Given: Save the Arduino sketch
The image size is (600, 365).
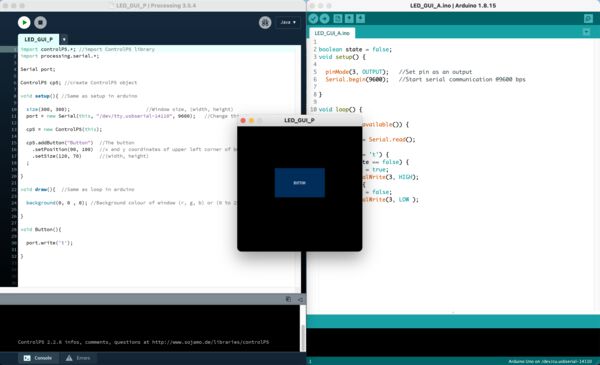Looking at the screenshot, I should (360, 18).
